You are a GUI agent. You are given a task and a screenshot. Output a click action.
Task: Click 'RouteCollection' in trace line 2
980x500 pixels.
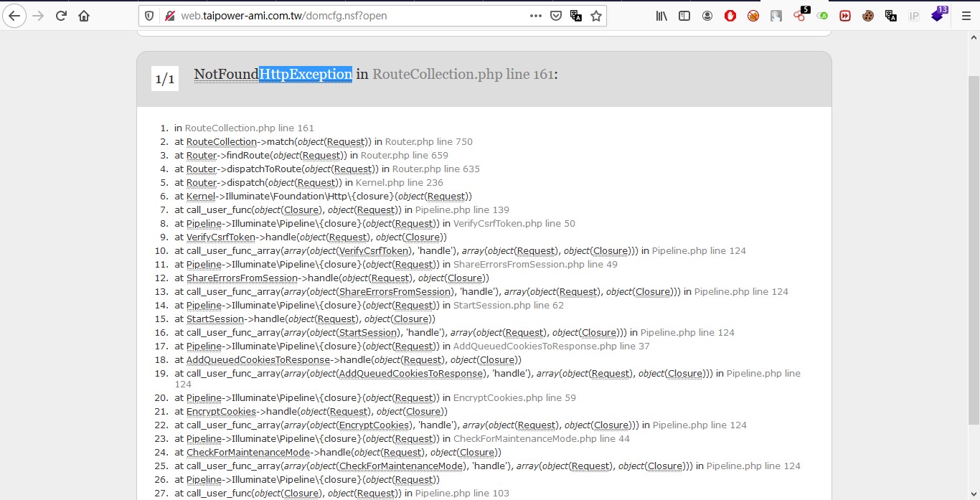click(222, 141)
